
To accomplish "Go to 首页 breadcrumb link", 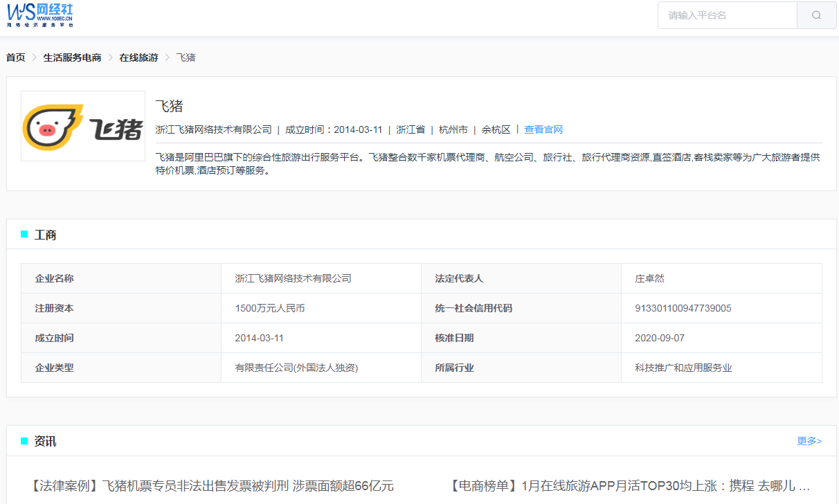I will click(x=16, y=57).
